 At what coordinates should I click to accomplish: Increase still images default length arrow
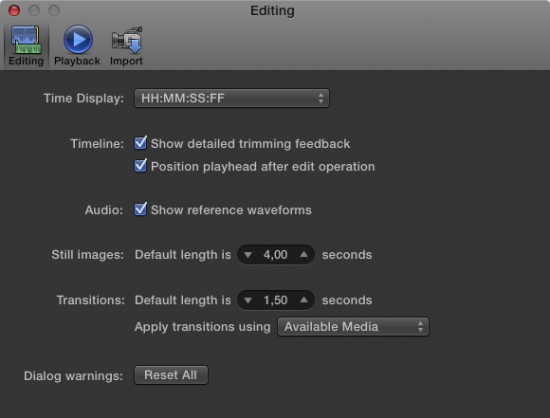[x=304, y=254]
